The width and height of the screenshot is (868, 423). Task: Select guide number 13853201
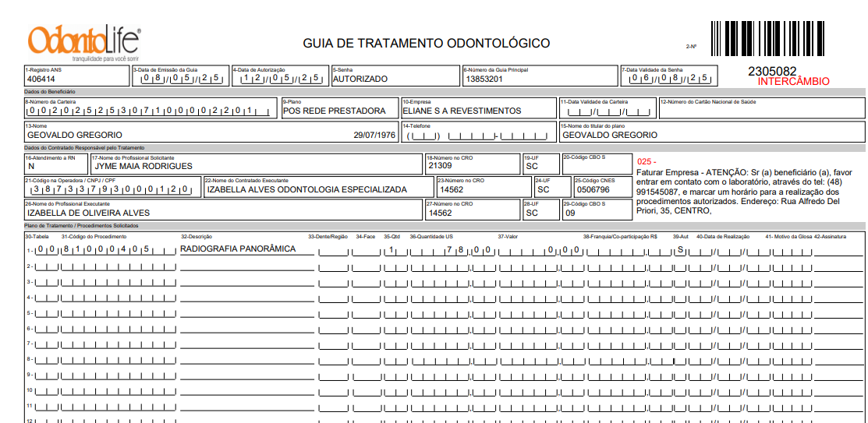[484, 79]
